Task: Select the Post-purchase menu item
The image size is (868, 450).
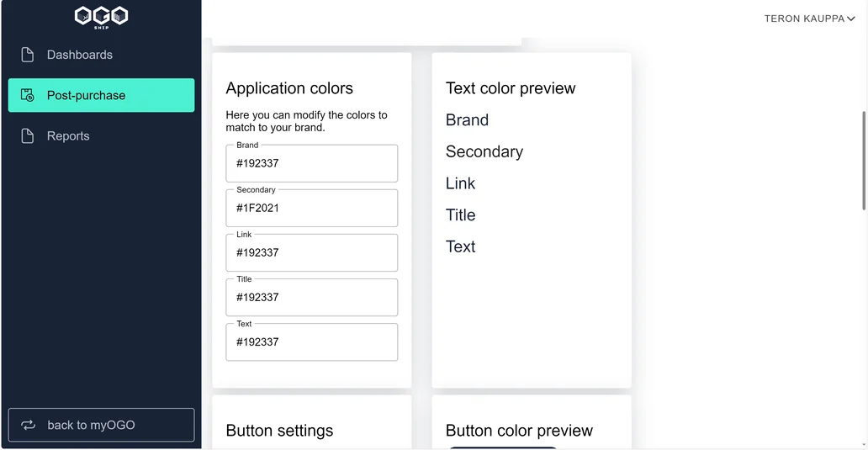Action: pos(101,95)
